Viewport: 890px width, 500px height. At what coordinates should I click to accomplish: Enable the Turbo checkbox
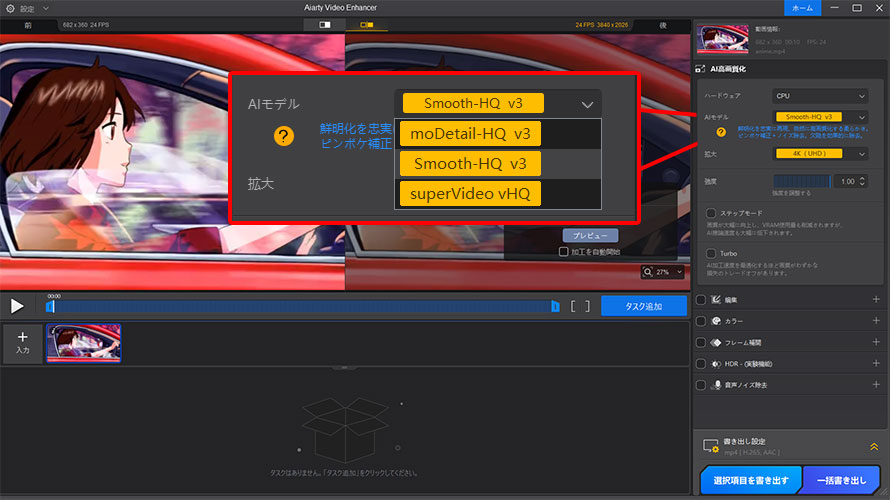point(711,253)
